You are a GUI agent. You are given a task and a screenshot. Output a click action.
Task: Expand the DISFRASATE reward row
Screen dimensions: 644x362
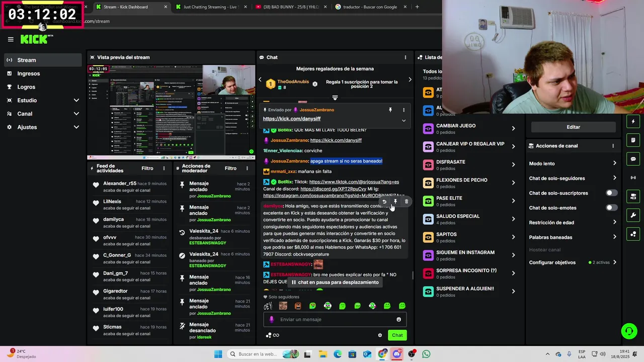coord(469,164)
